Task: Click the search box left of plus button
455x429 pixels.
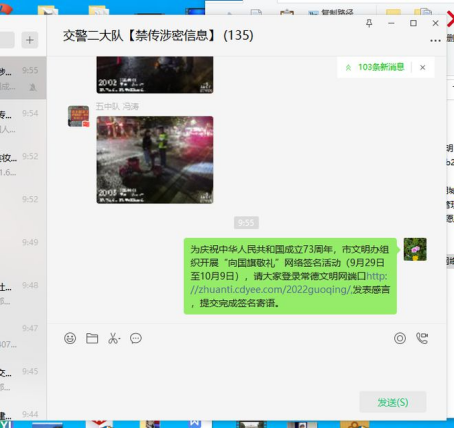Action: tap(7, 40)
